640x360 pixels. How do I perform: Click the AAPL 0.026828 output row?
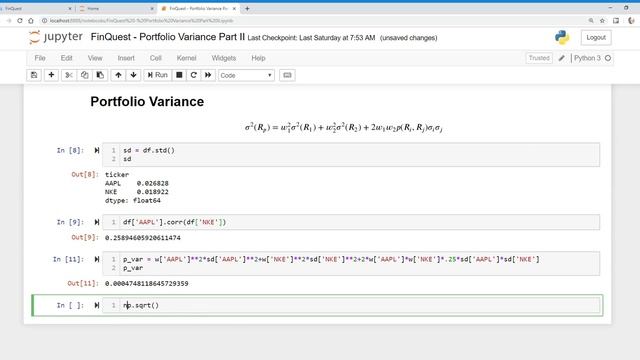pyautogui.click(x=137, y=183)
